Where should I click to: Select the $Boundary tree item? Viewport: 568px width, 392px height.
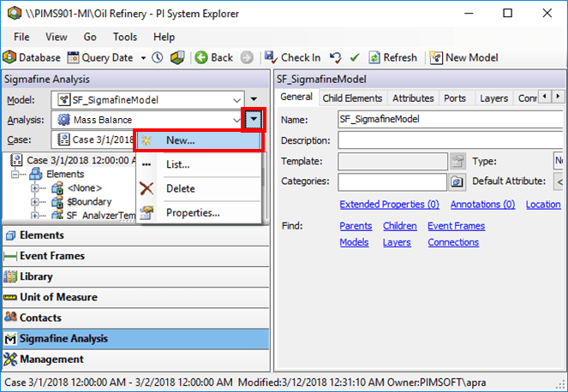click(x=89, y=202)
